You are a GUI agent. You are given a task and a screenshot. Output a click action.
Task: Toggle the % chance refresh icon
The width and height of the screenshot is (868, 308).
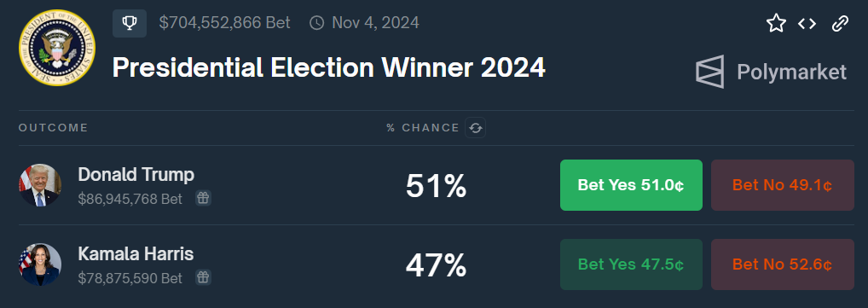[476, 128]
